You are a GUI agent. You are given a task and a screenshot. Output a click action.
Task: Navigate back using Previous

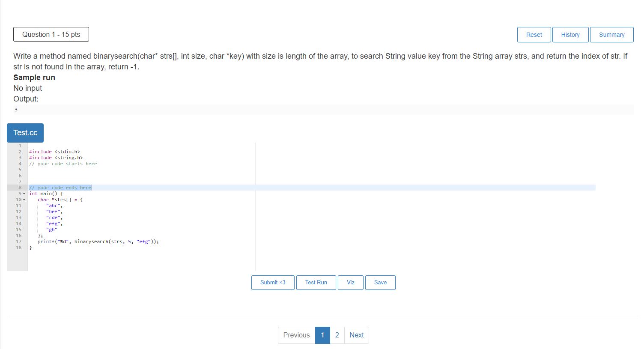[296, 335]
